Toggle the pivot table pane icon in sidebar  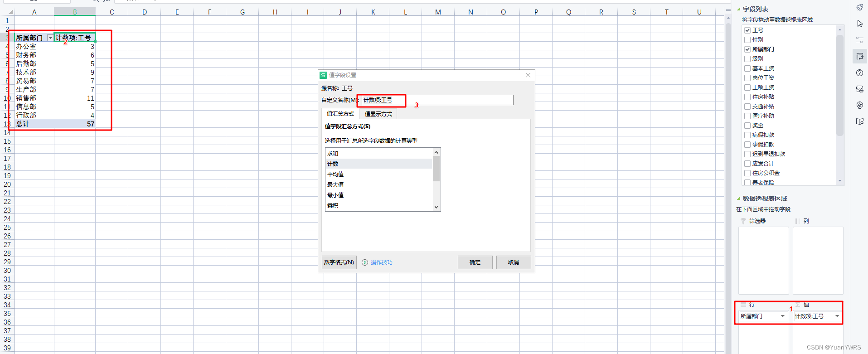point(859,56)
